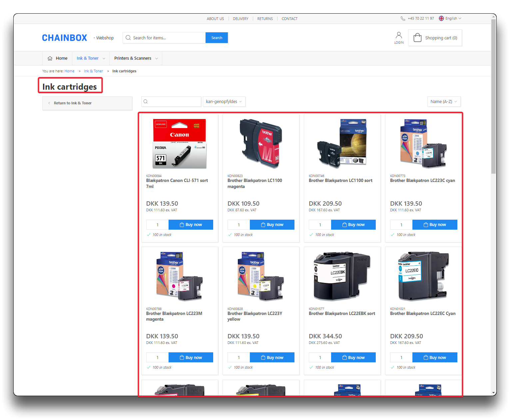
Task: Click the CHAINBOX logo
Action: (65, 38)
